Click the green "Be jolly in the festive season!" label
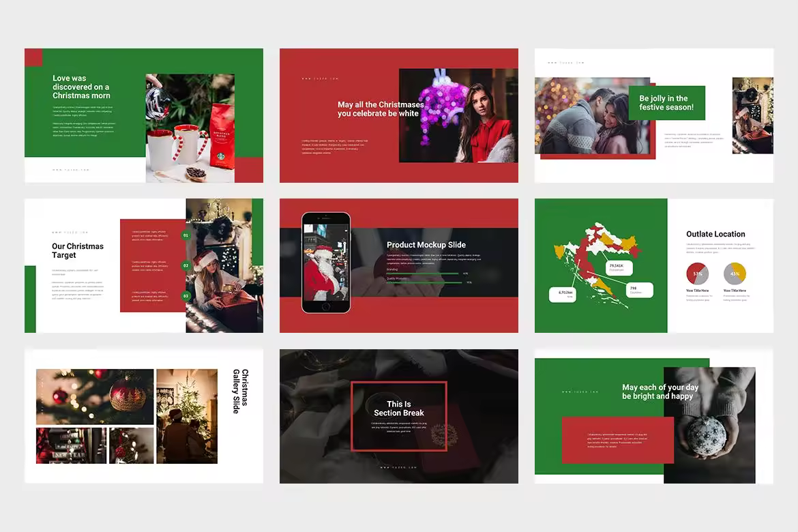The width and height of the screenshot is (798, 532). [x=666, y=103]
